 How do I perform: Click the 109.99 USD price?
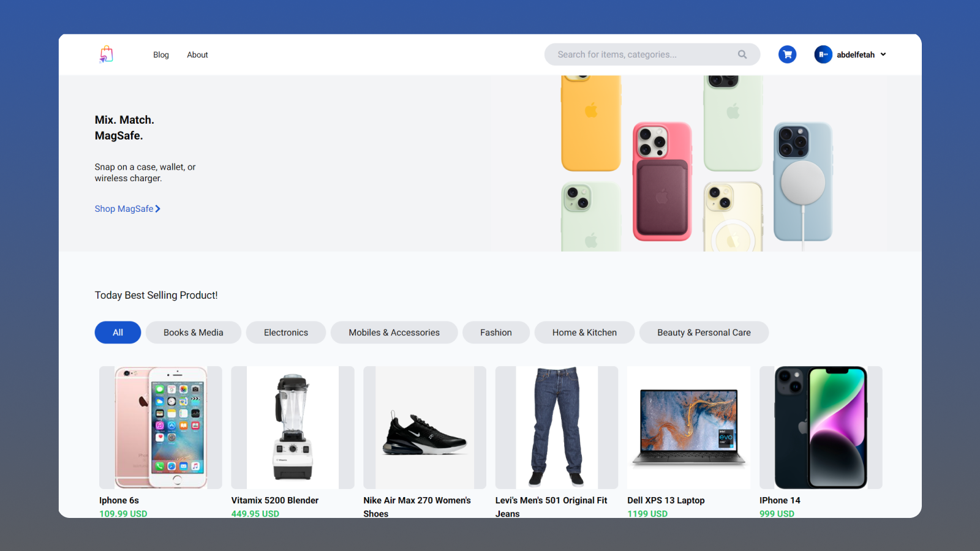[x=123, y=514]
